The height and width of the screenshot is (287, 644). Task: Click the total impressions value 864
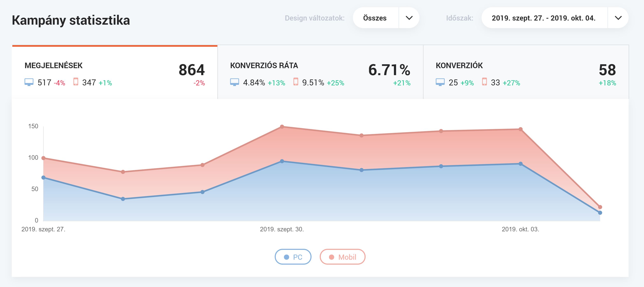(x=192, y=70)
